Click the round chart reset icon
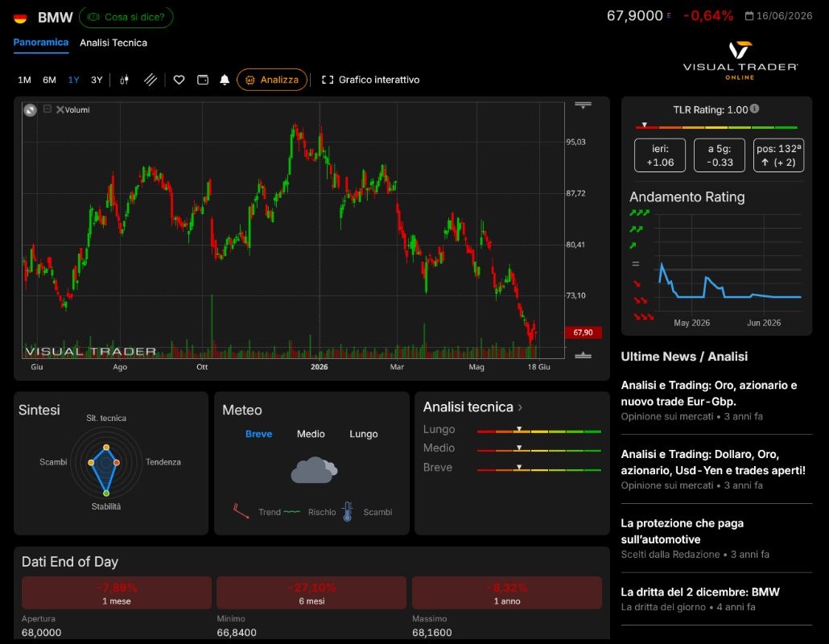The image size is (829, 644). (30, 110)
